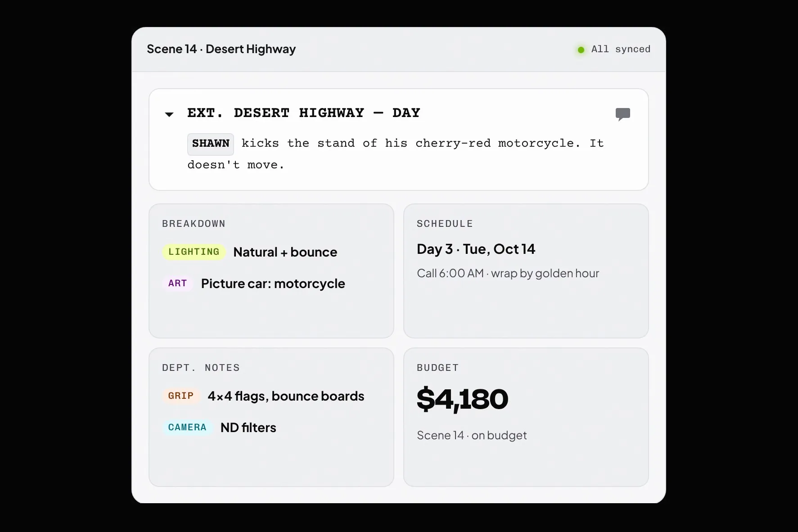Click '4×4 flags, bounce boards' note
This screenshot has height=532, width=798.
tap(286, 396)
